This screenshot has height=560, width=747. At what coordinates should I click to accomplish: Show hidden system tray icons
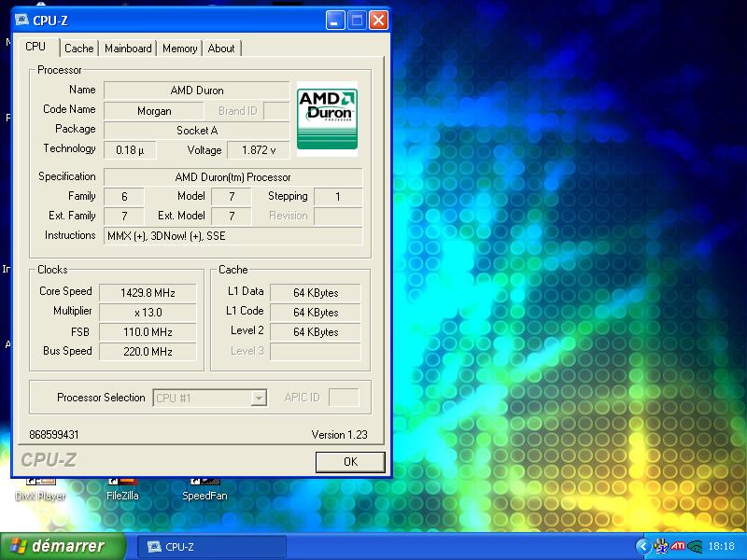coord(642,546)
